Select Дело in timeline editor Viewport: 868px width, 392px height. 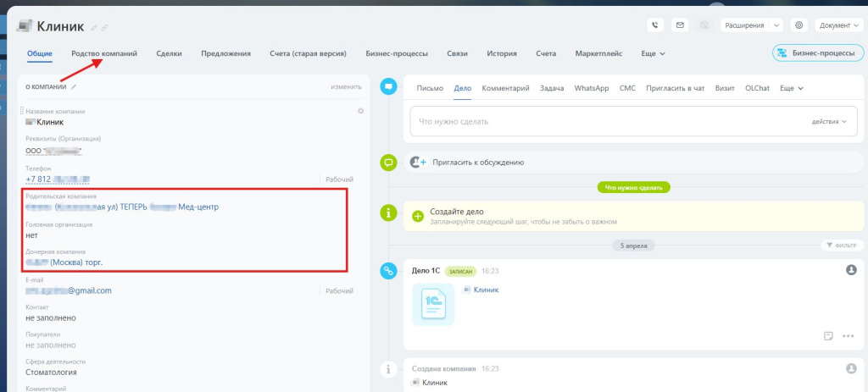coord(462,88)
